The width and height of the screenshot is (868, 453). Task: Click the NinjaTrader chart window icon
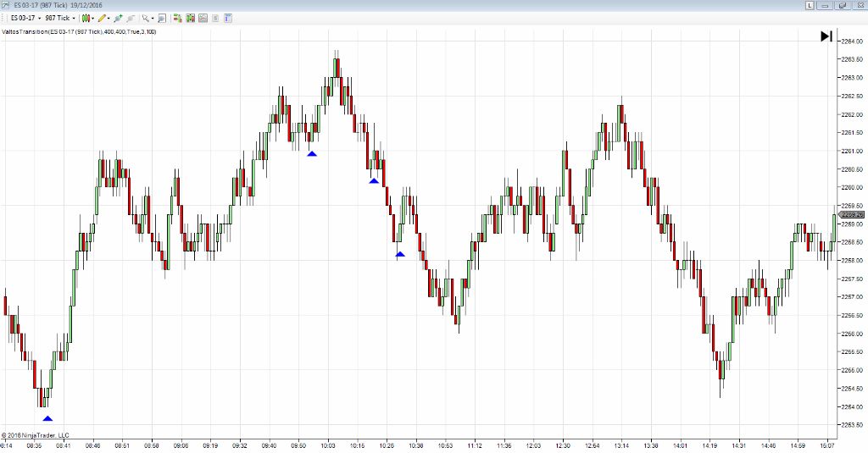click(x=7, y=5)
